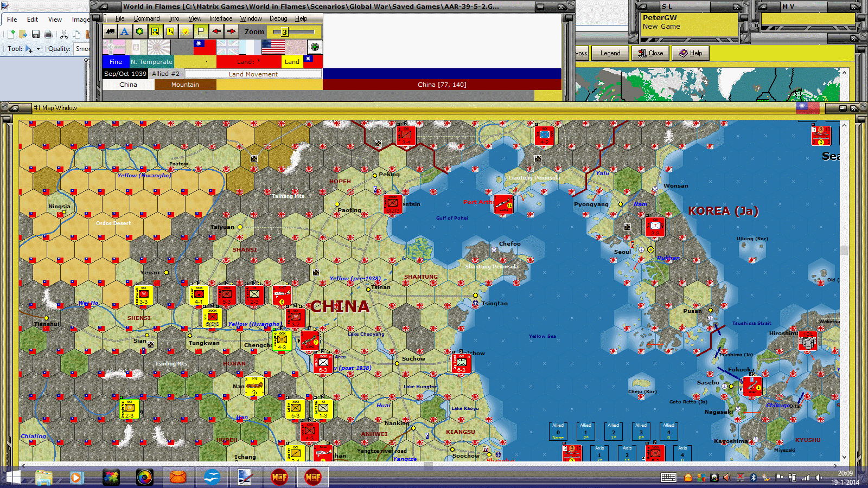The height and width of the screenshot is (488, 868).
Task: Click the Fine weather indicator
Action: click(x=116, y=62)
